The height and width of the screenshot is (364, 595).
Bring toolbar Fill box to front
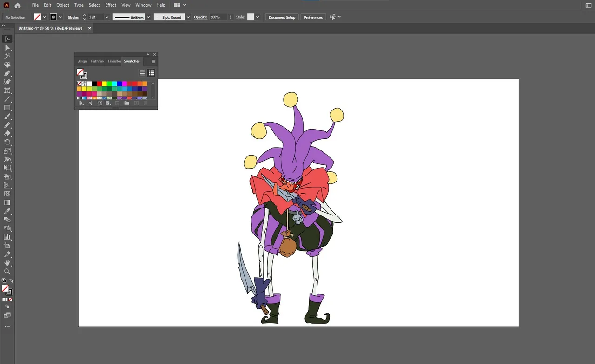point(5,288)
